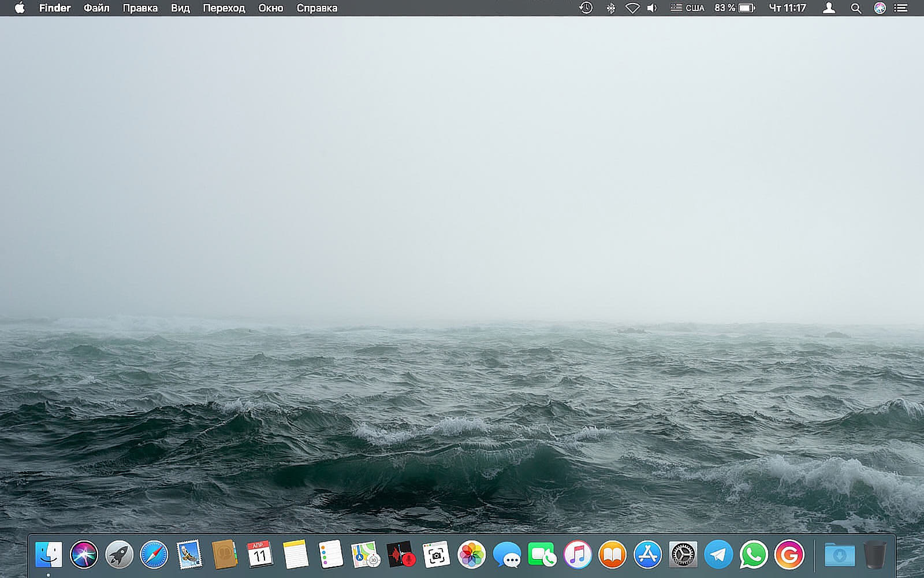Open WhatsApp in the Dock
This screenshot has width=924, height=578.
click(754, 555)
